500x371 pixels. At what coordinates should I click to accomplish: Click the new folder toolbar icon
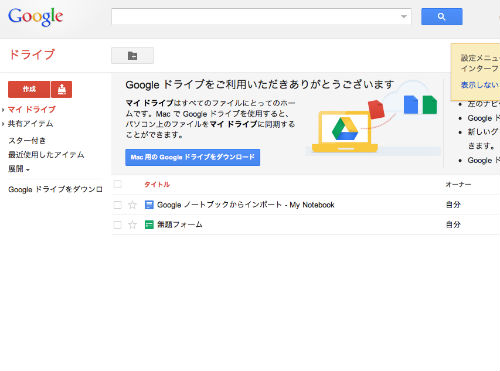tap(132, 55)
